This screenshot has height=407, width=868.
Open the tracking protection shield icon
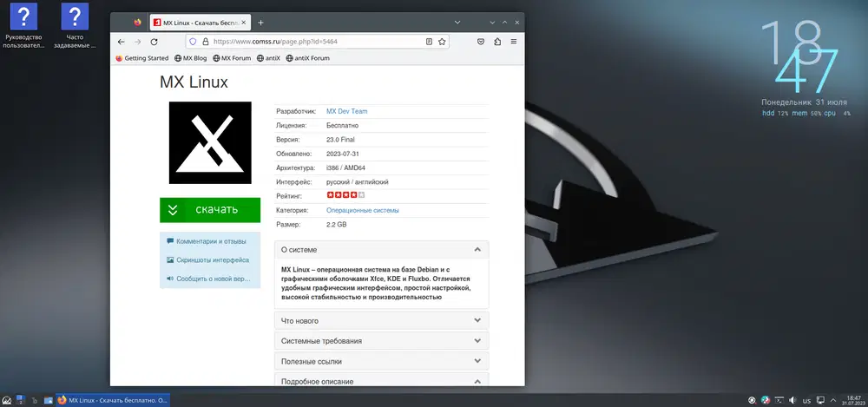click(194, 42)
